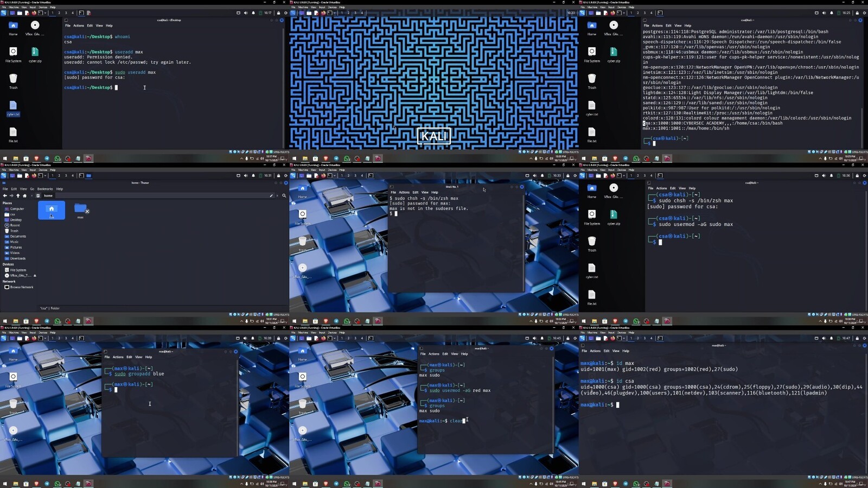Click the 'sudo useradd max' command text

[x=135, y=72]
